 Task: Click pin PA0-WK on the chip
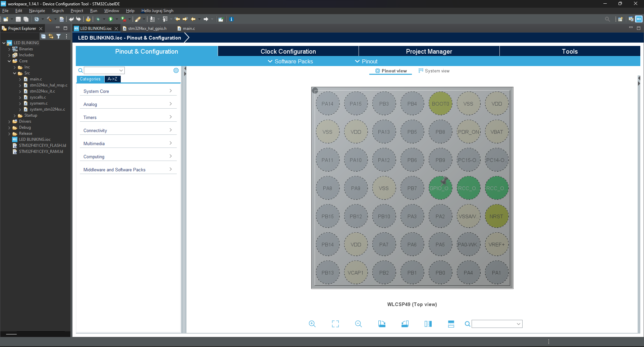coord(468,244)
